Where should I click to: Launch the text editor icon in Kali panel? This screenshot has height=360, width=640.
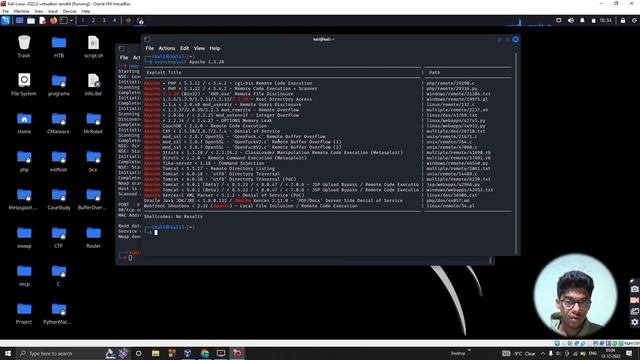(x=42, y=20)
